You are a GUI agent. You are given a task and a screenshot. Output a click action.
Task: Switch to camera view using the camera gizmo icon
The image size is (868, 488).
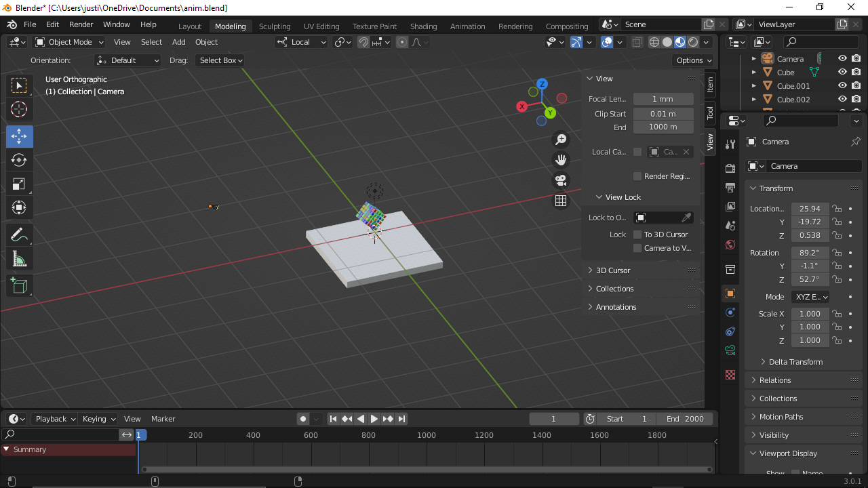[x=561, y=180]
